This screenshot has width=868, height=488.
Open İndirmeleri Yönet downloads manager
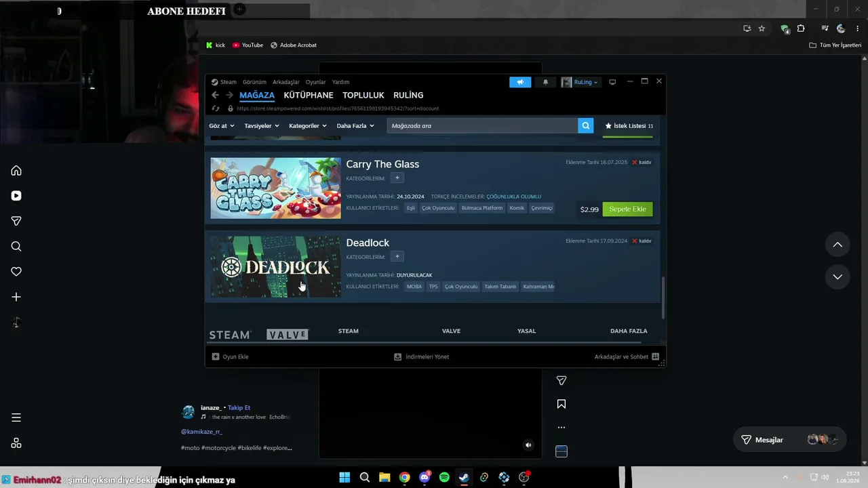[x=421, y=357]
